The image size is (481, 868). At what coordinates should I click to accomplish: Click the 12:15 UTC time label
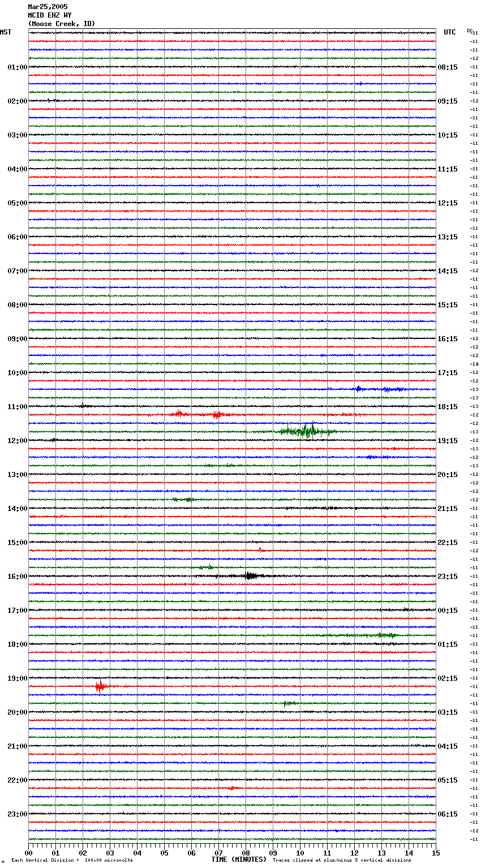(448, 203)
